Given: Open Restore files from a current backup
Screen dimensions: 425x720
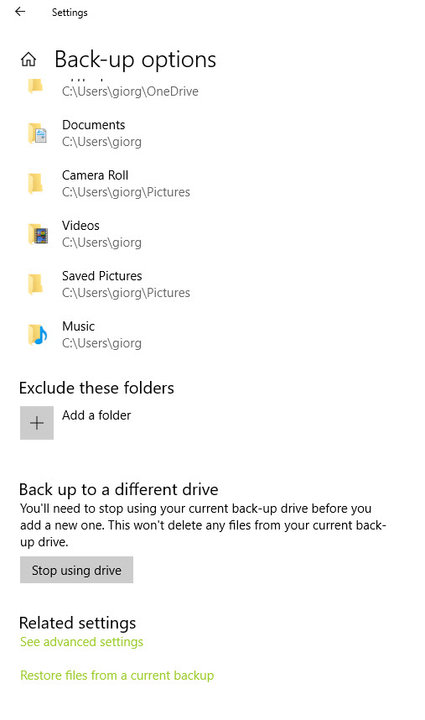Looking at the screenshot, I should (117, 675).
